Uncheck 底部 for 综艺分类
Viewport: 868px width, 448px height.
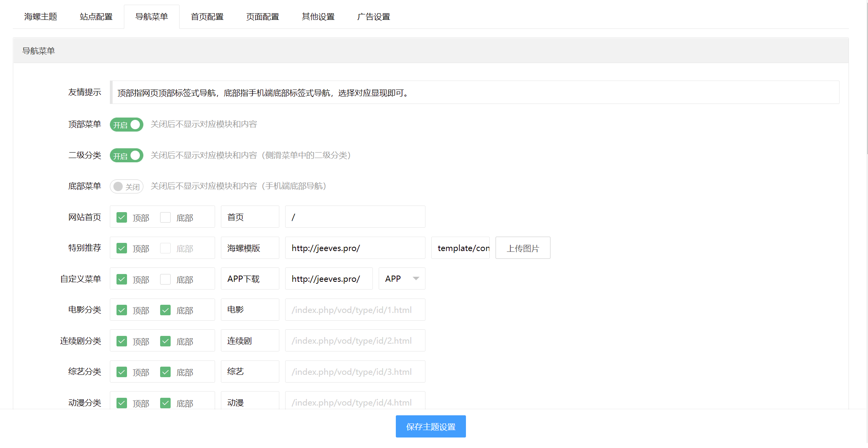(x=166, y=372)
